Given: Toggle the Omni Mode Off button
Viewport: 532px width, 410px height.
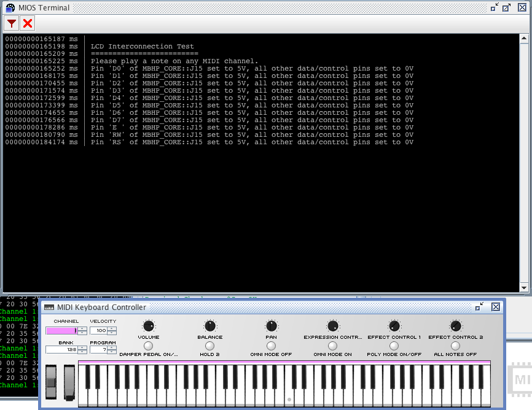Looking at the screenshot, I should (x=271, y=346).
